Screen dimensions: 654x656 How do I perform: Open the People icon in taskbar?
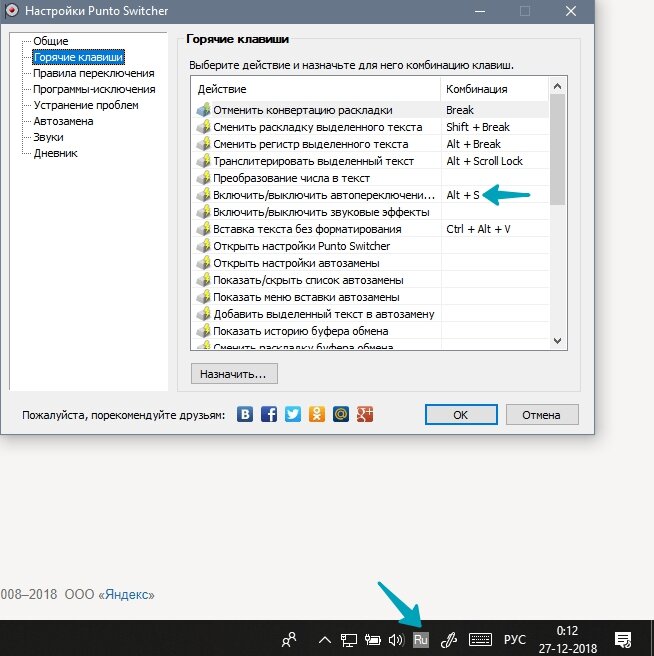(289, 639)
